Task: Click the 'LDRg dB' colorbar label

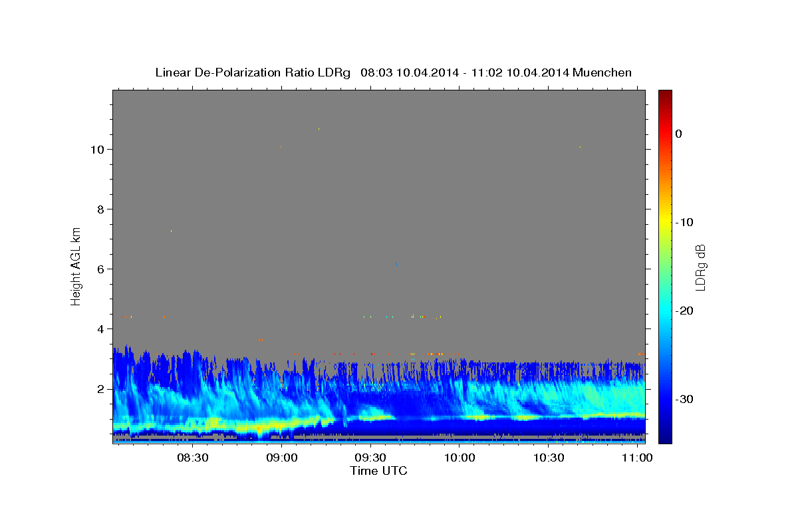Action: (x=700, y=267)
